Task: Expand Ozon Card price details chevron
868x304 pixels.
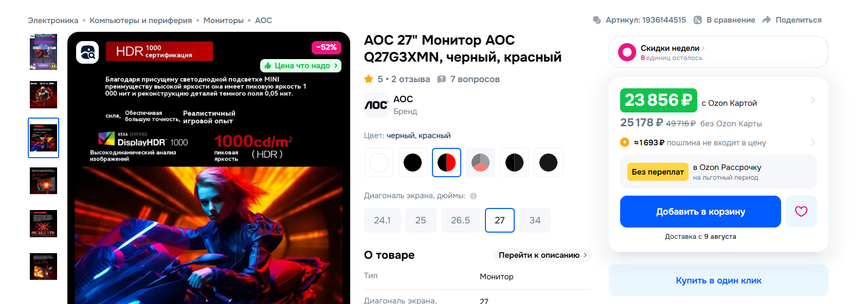Action: coord(813,100)
